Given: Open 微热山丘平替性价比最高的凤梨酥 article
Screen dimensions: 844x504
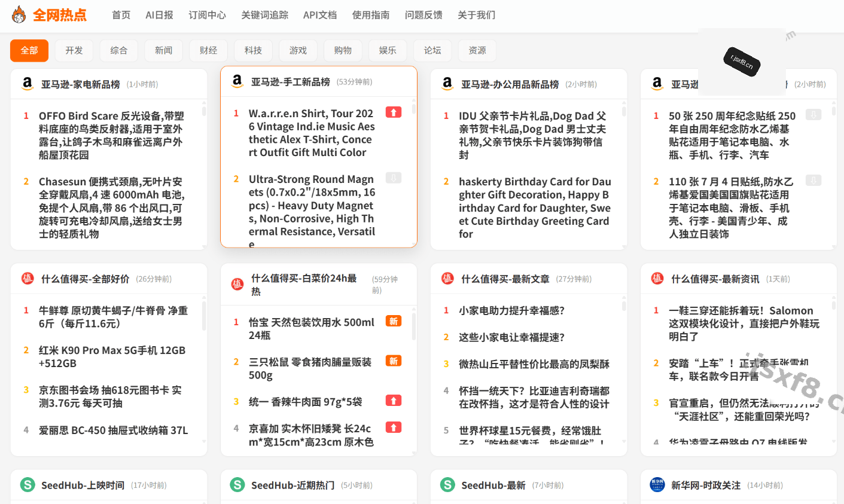Looking at the screenshot, I should (x=534, y=364).
